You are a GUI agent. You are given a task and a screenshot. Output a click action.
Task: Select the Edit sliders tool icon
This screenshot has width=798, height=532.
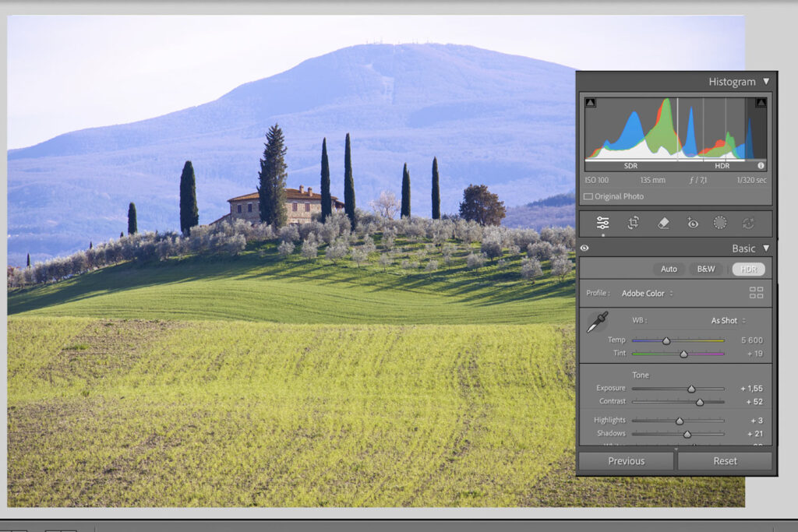(x=602, y=223)
